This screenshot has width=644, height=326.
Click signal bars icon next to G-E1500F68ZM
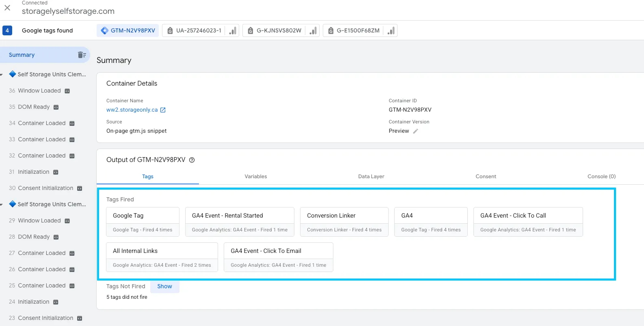[x=391, y=30]
